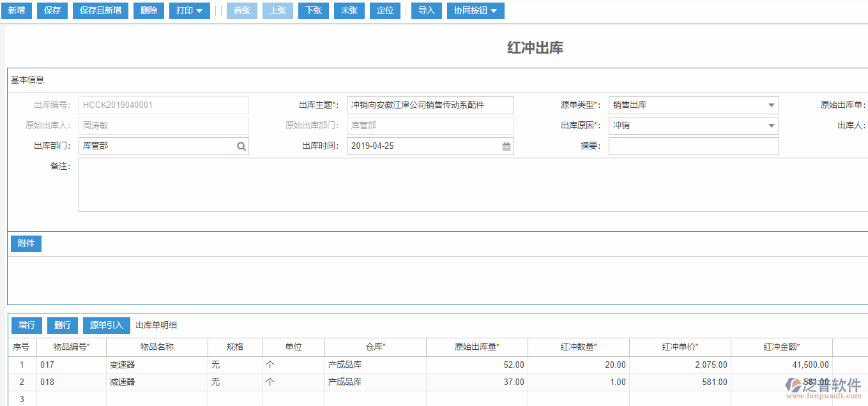Open the 协同按钮 dropdown menu
This screenshot has height=406, width=868.
(x=475, y=11)
